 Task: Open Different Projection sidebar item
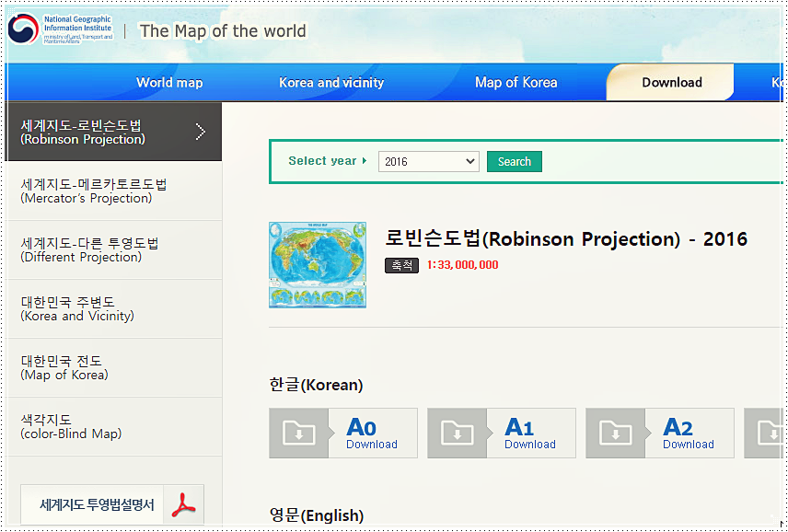pos(114,249)
